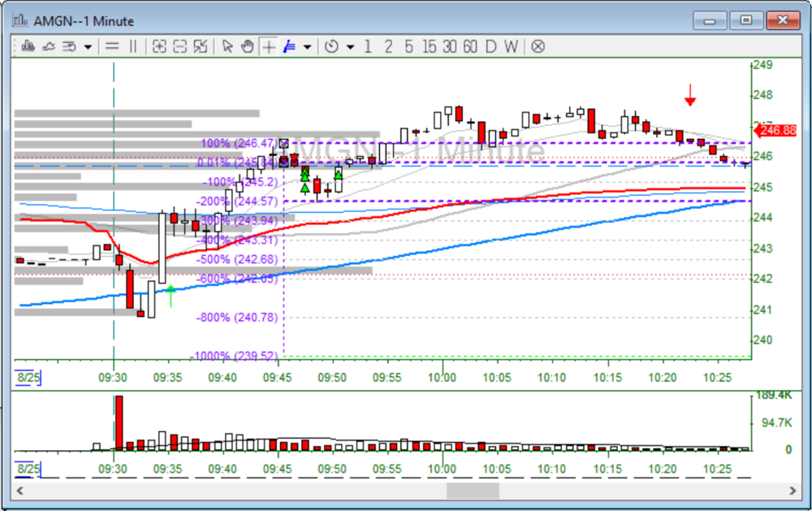Click the line chart studies icon
Screen dimensions: 812x511
49,46
